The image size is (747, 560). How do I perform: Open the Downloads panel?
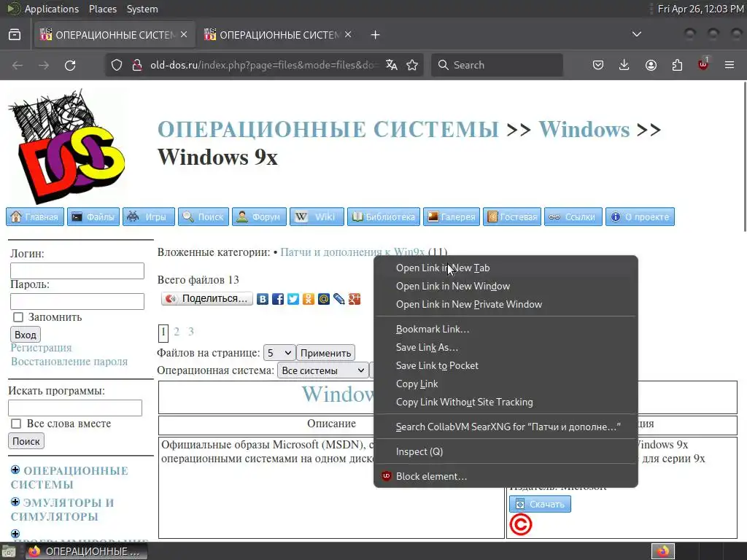click(x=624, y=65)
